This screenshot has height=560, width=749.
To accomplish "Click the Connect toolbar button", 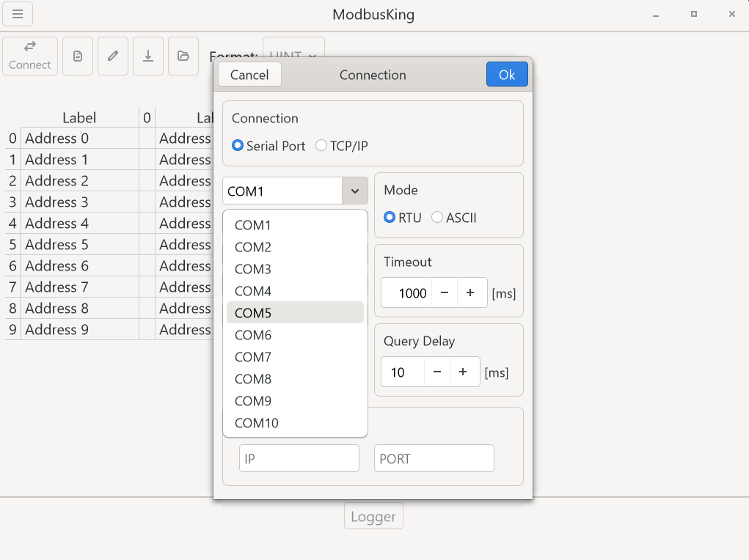I will [30, 56].
